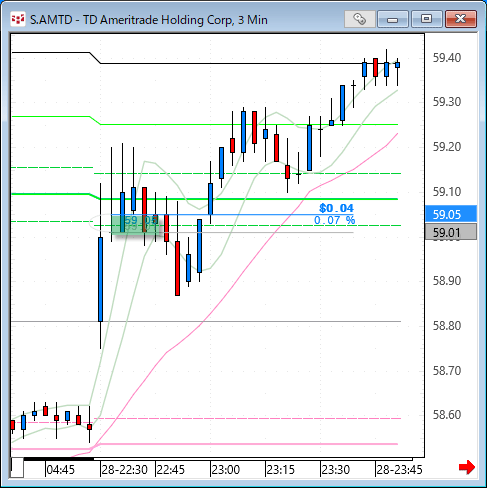Click the 59.10 price axis label
487x488 pixels.
[x=447, y=192]
